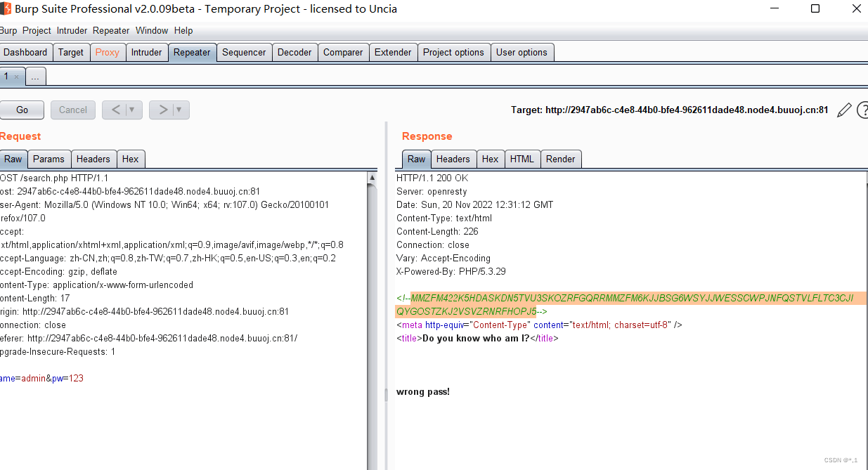Edit target with the pencil icon
This screenshot has height=470, width=868.
pos(844,110)
